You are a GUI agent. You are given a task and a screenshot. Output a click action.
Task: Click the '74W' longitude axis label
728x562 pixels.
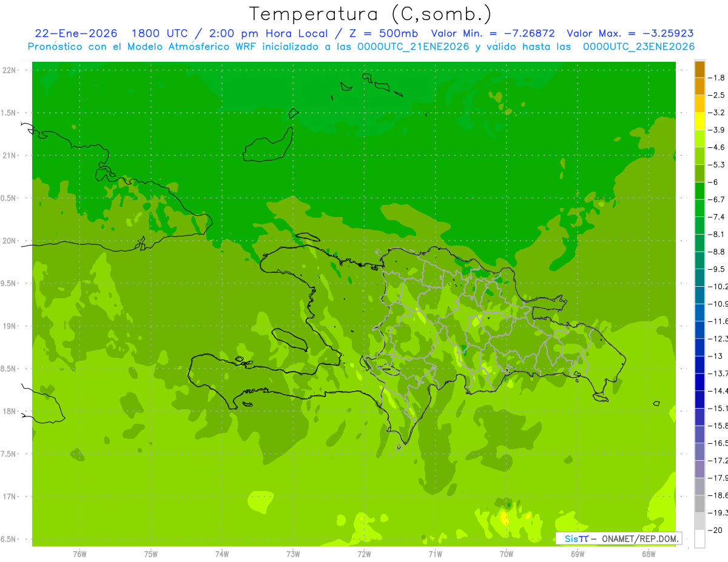[x=222, y=553]
